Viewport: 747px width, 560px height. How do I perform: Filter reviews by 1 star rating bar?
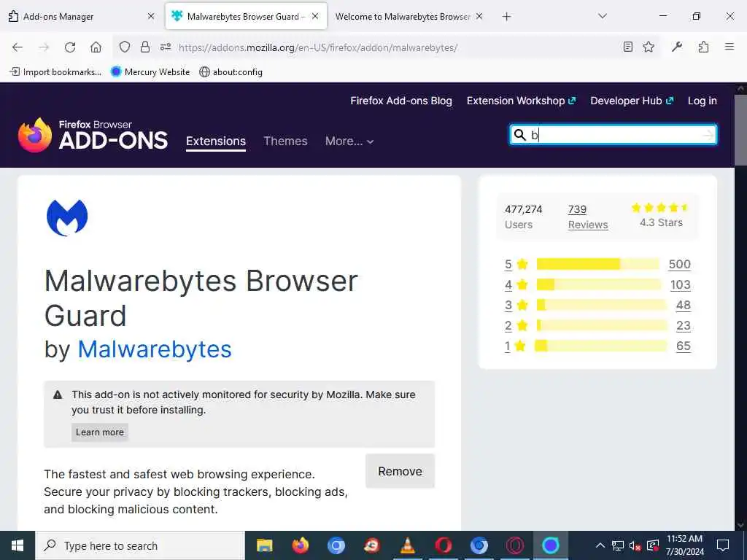(601, 346)
